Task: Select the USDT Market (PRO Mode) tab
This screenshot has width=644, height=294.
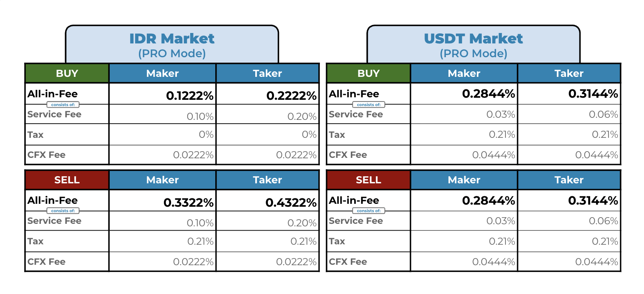Action: pos(473,44)
